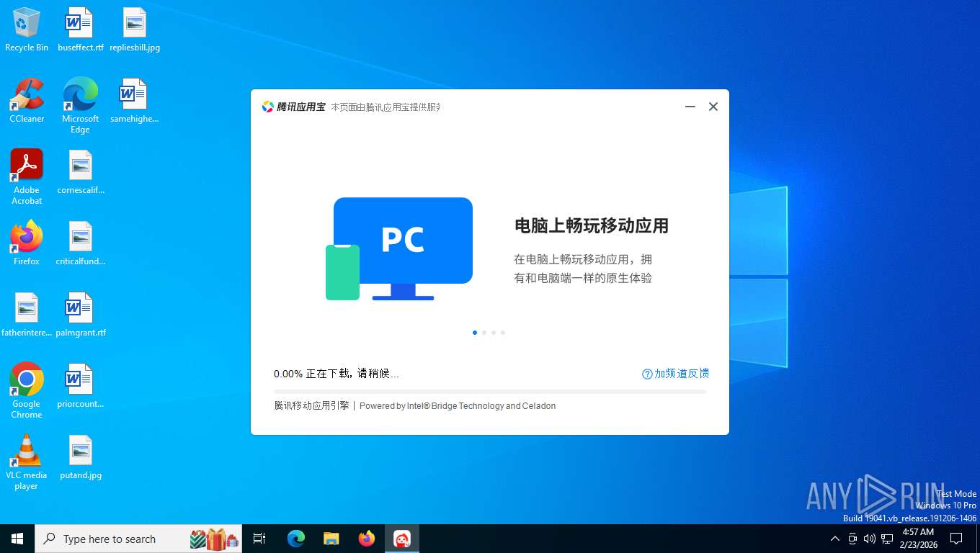This screenshot has width=980, height=553.
Task: Open the 加频道反馈 feedback link
Action: coord(675,374)
